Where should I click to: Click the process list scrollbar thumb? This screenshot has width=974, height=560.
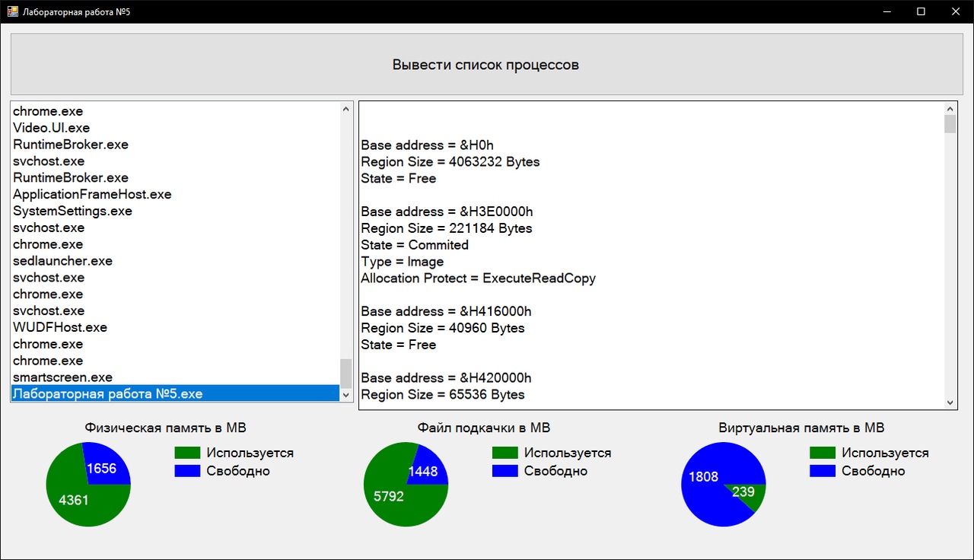tap(346, 373)
